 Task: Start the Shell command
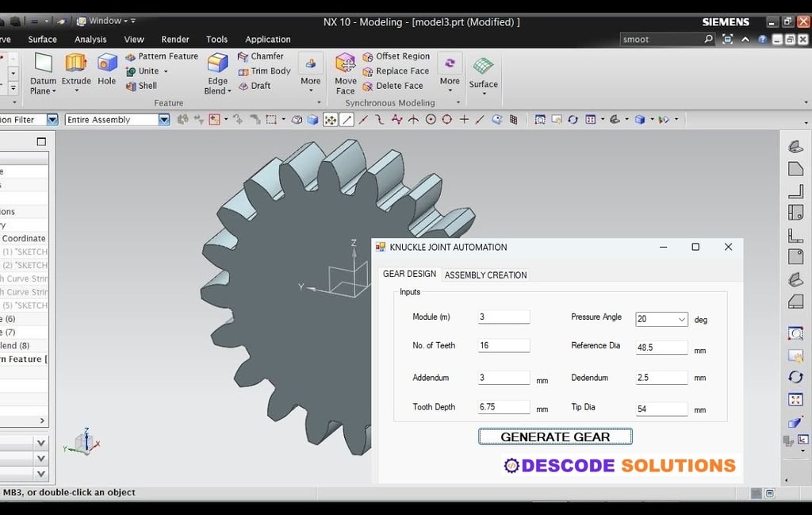tap(141, 86)
